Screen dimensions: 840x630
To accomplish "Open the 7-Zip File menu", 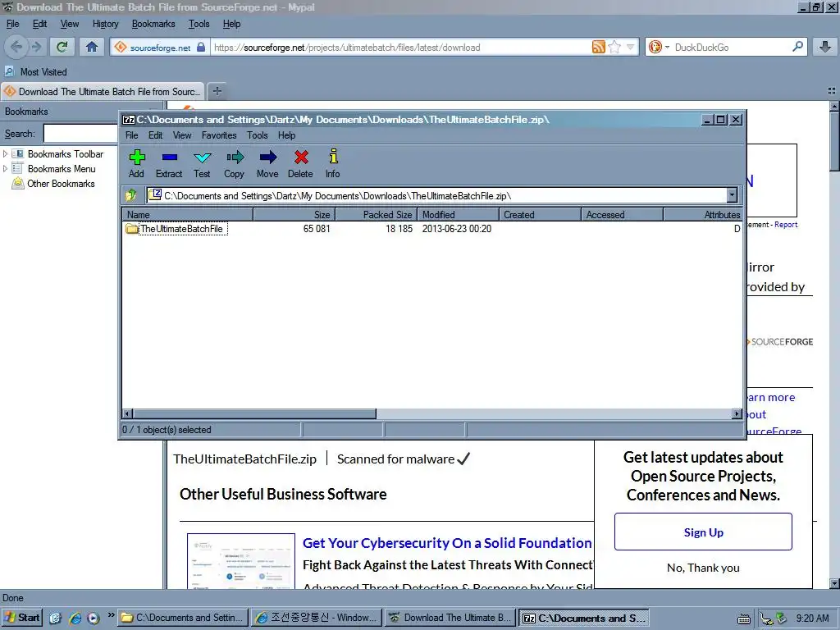I will 132,135.
